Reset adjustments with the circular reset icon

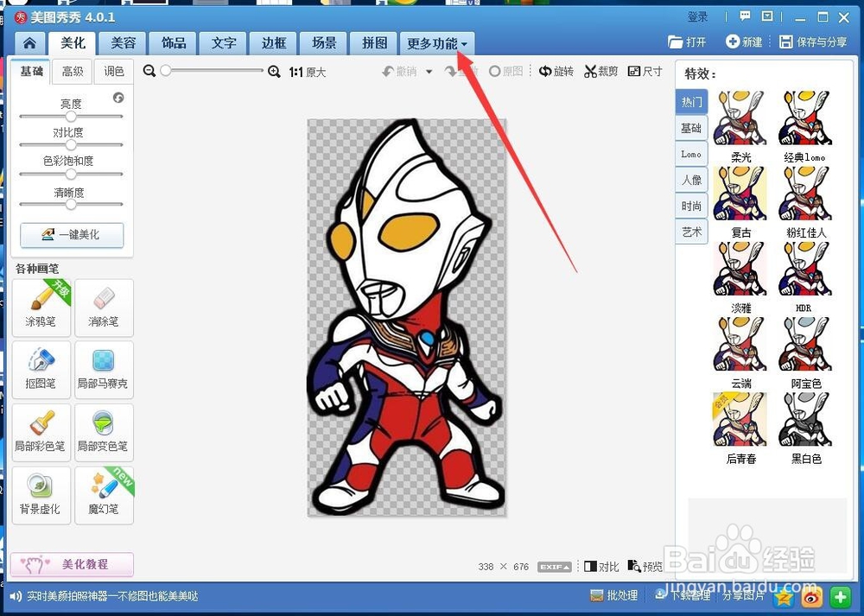pos(118,98)
